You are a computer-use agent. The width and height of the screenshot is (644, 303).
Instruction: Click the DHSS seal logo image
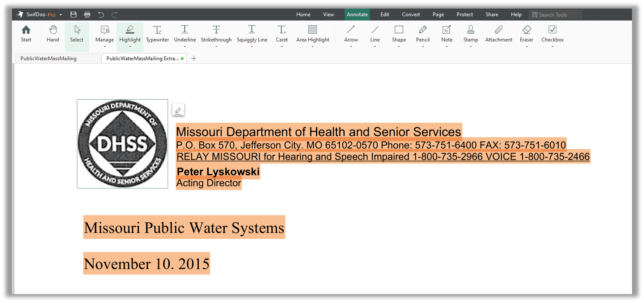click(122, 144)
